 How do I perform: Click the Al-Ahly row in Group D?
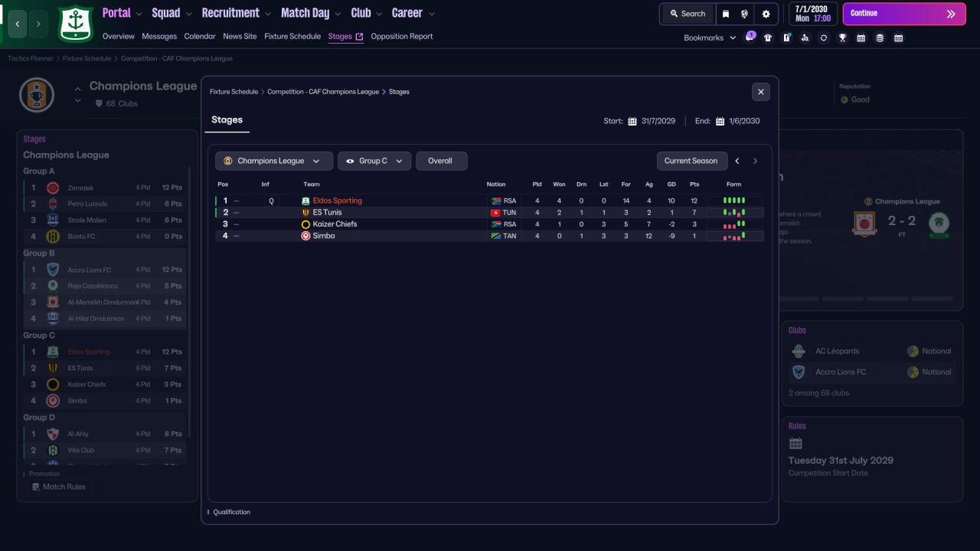tap(104, 434)
